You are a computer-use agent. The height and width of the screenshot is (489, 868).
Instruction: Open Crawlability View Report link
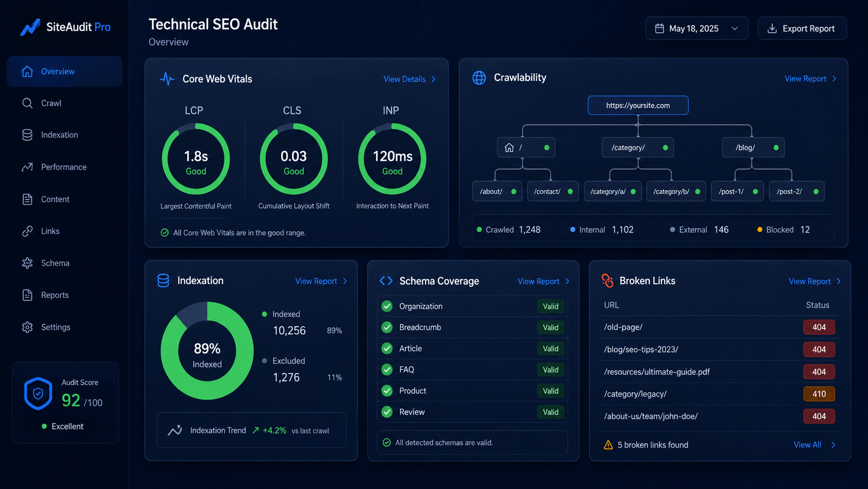(x=805, y=79)
